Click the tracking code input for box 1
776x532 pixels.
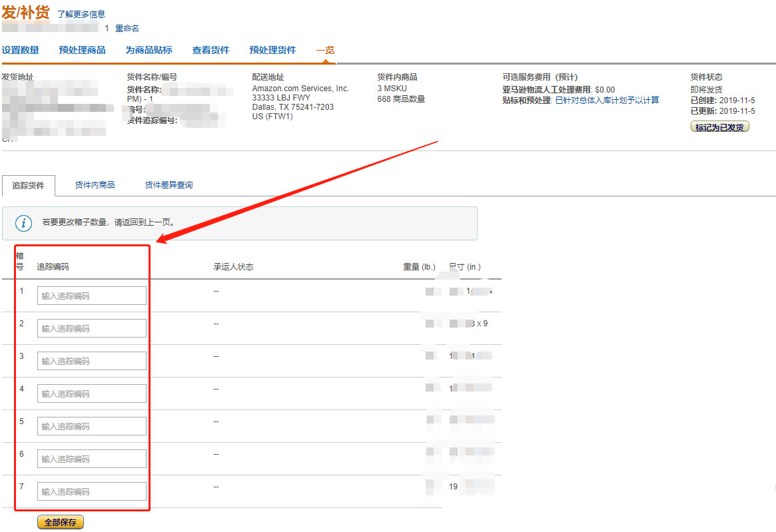pos(91,295)
